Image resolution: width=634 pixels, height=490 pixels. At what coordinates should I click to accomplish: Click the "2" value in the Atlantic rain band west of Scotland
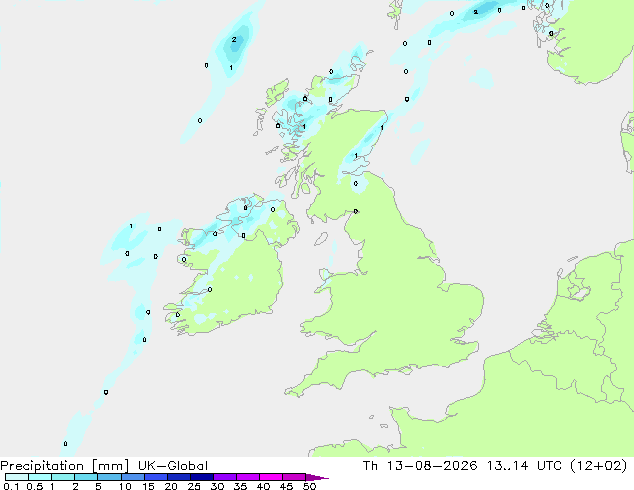[234, 40]
